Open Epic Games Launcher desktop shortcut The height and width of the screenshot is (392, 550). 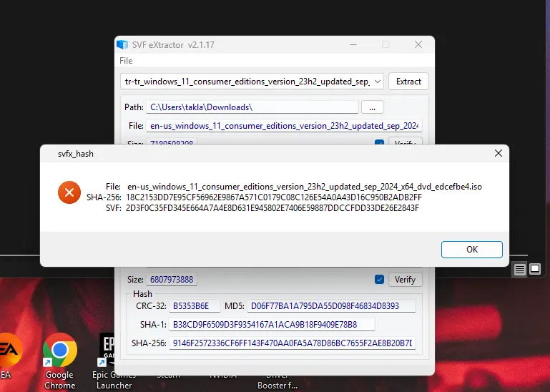[113, 361]
